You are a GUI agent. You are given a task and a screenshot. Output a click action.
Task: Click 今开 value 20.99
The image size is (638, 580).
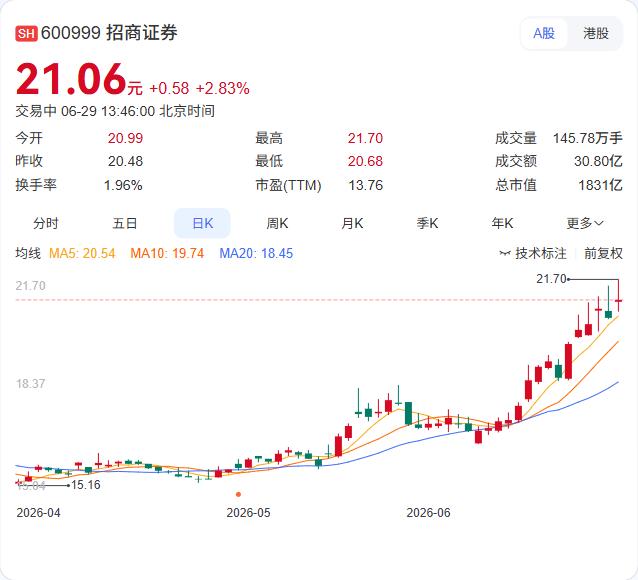pyautogui.click(x=125, y=138)
